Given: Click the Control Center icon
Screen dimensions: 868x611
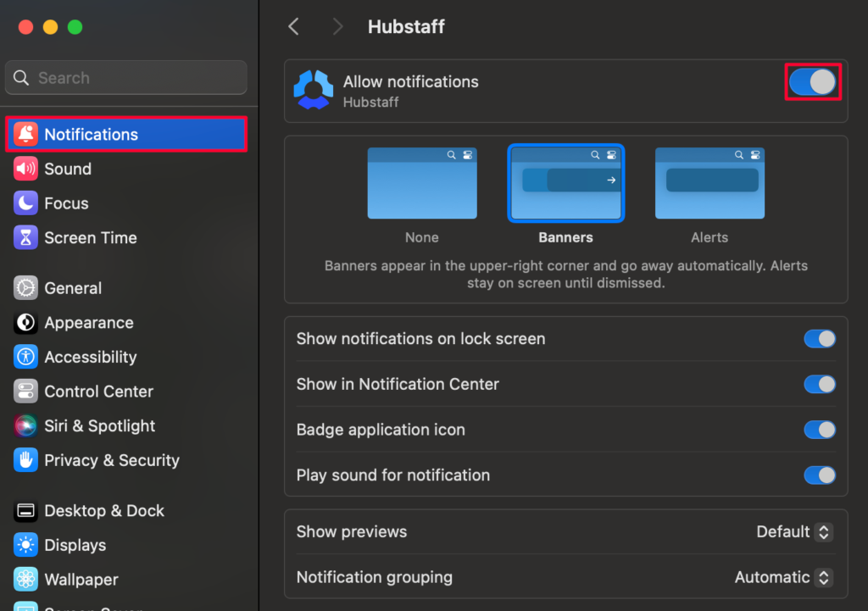Looking at the screenshot, I should pyautogui.click(x=25, y=392).
